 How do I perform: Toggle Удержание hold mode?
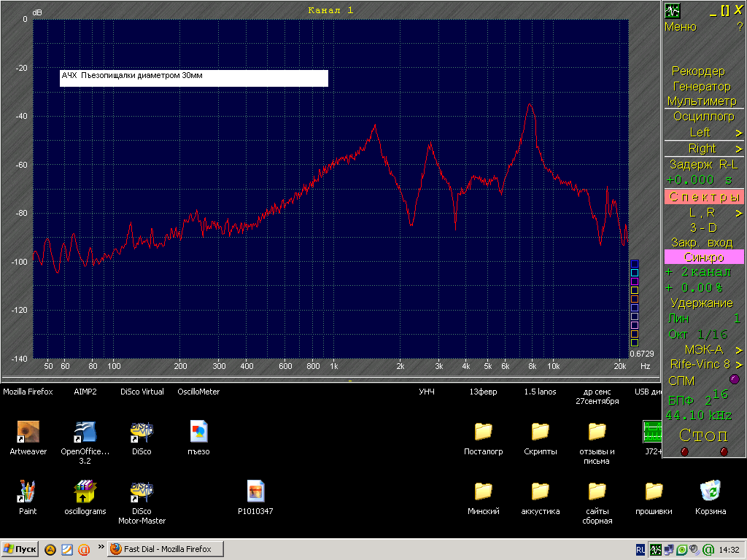click(701, 303)
